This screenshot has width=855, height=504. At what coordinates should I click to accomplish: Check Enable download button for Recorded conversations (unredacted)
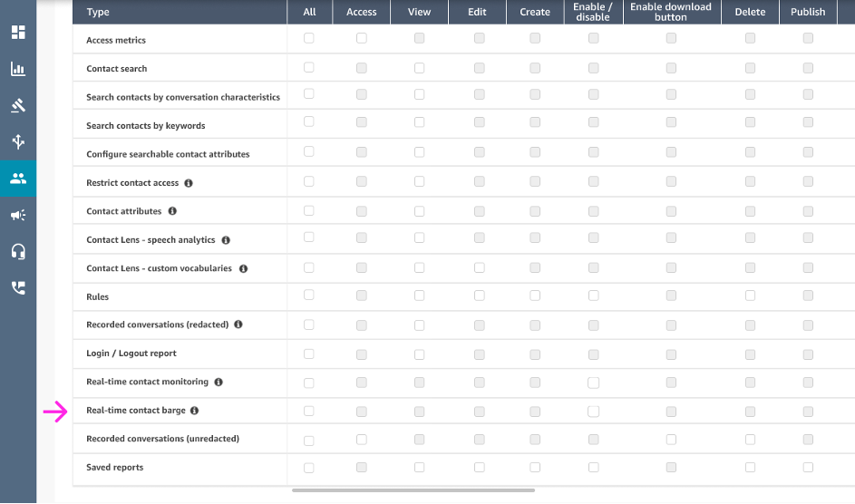671,439
